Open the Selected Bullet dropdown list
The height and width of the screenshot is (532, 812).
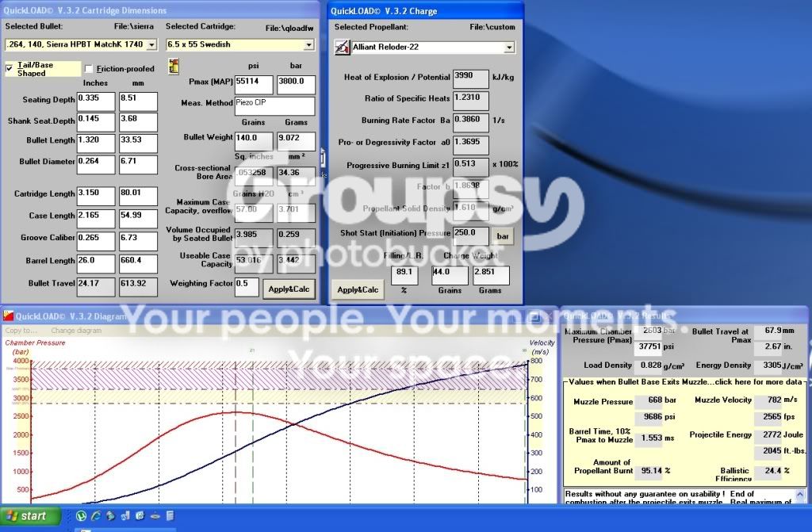coord(151,45)
